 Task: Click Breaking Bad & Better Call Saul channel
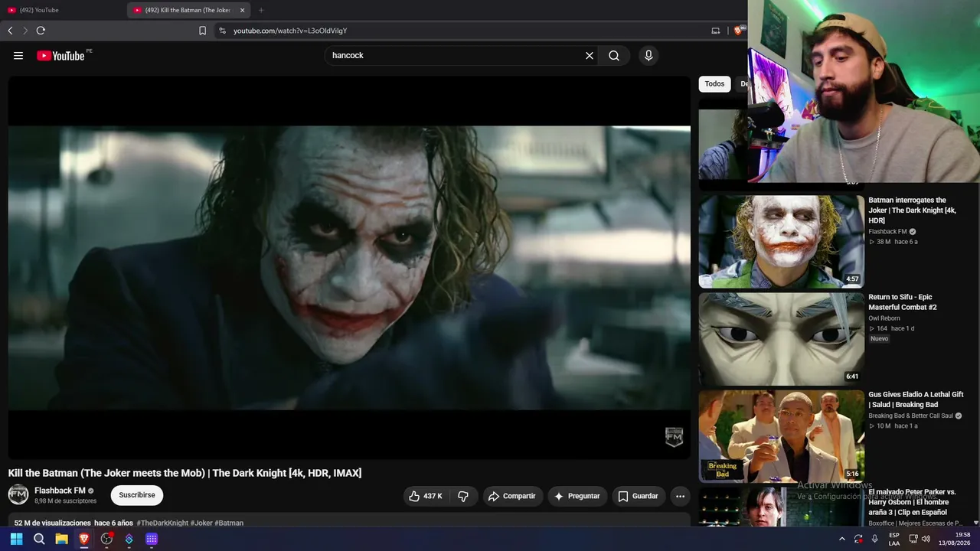[910, 416]
